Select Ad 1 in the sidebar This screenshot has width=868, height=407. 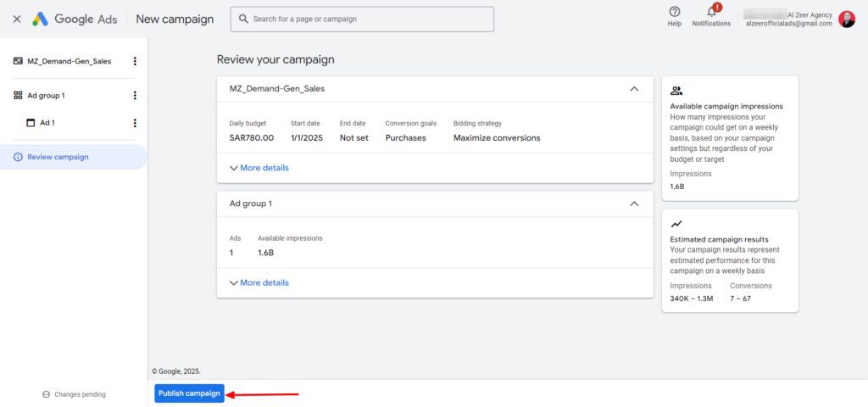pos(47,123)
